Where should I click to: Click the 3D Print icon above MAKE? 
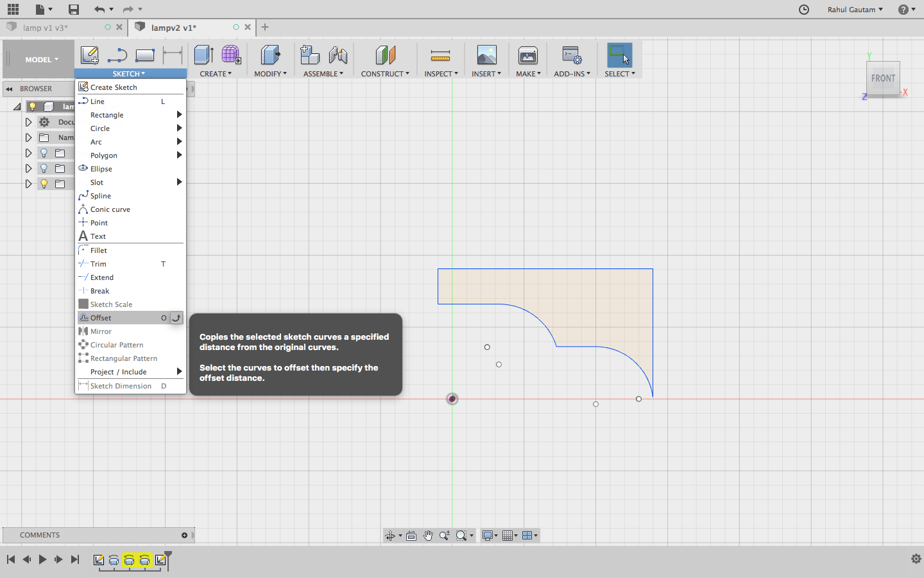528,55
